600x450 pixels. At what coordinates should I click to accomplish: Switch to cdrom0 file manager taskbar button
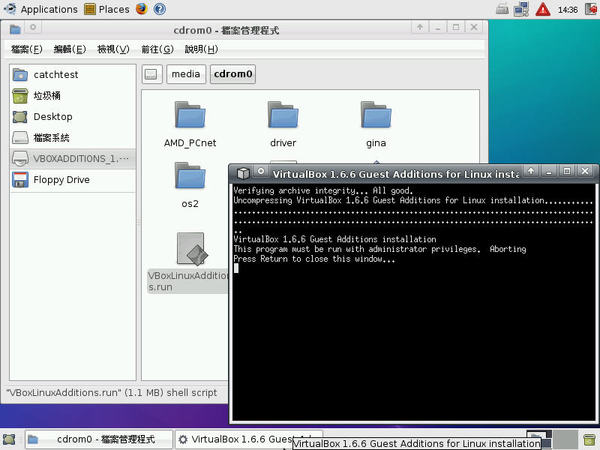pos(99,440)
